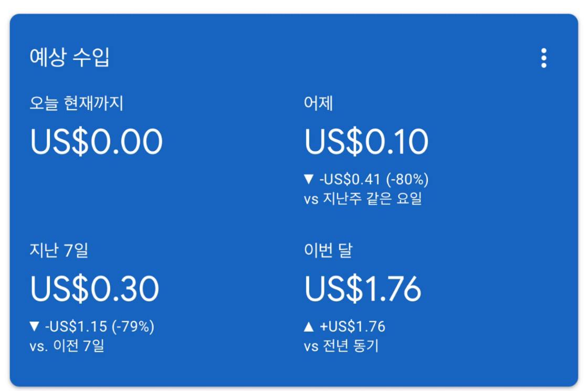The image size is (588, 391).
Task: Select the "vs. 이전 7일" comparison text
Action: click(x=67, y=346)
